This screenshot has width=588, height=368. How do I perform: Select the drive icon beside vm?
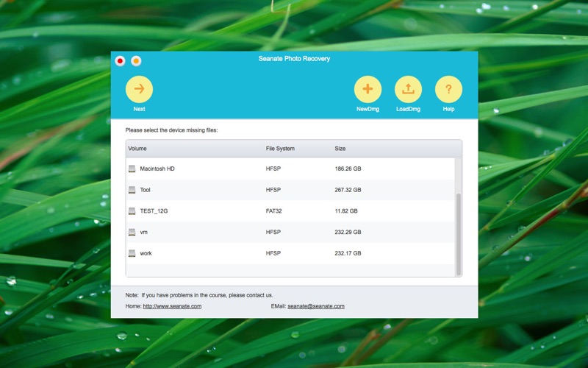(x=132, y=232)
